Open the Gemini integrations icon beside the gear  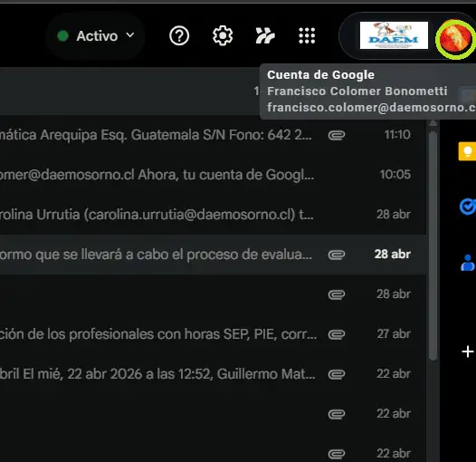pyautogui.click(x=265, y=36)
